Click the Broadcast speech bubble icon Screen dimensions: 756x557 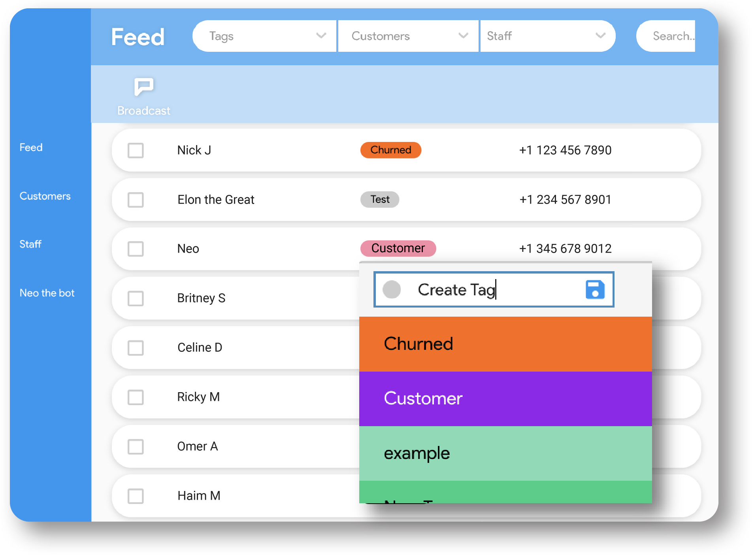143,87
